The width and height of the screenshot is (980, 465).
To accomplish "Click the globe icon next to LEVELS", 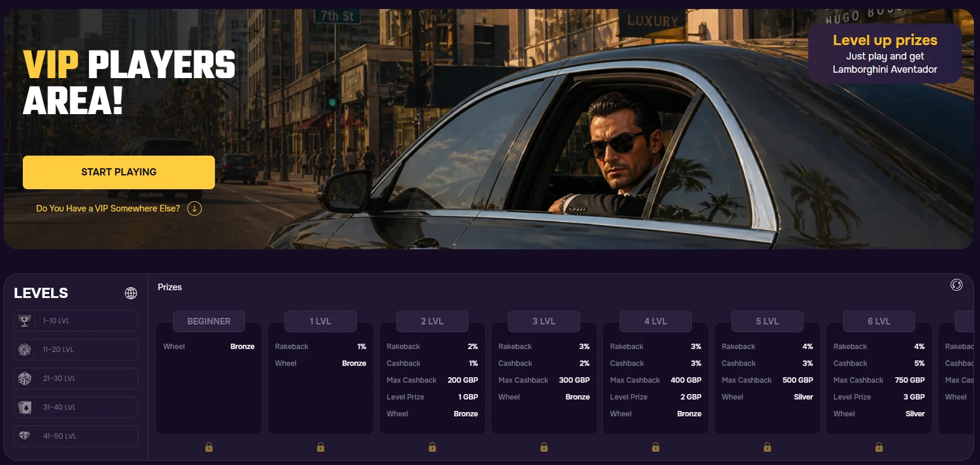I will [131, 293].
